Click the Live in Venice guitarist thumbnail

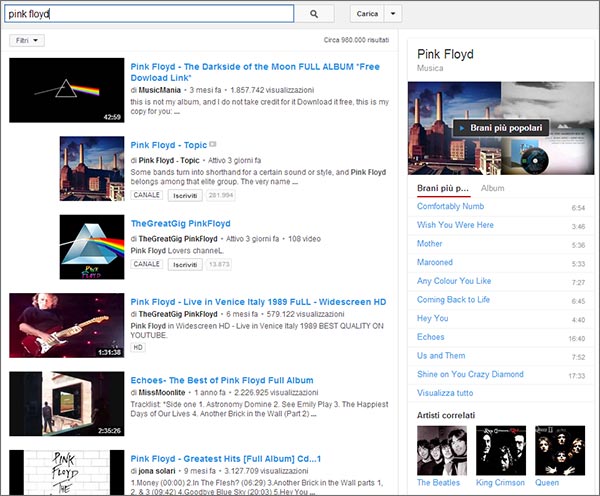[67, 325]
